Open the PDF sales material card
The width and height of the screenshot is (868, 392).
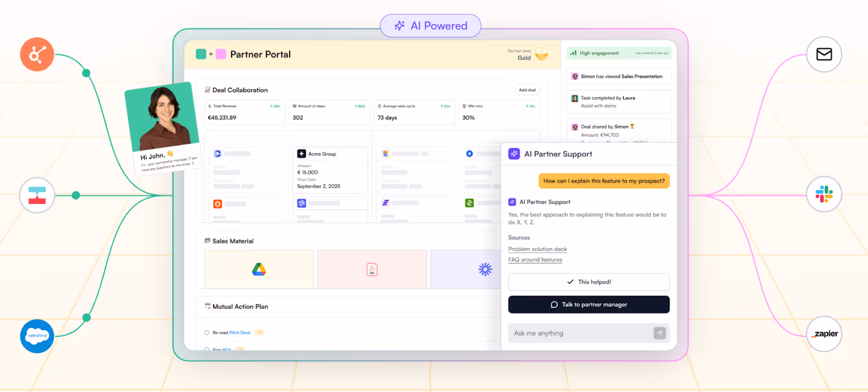[372, 269]
